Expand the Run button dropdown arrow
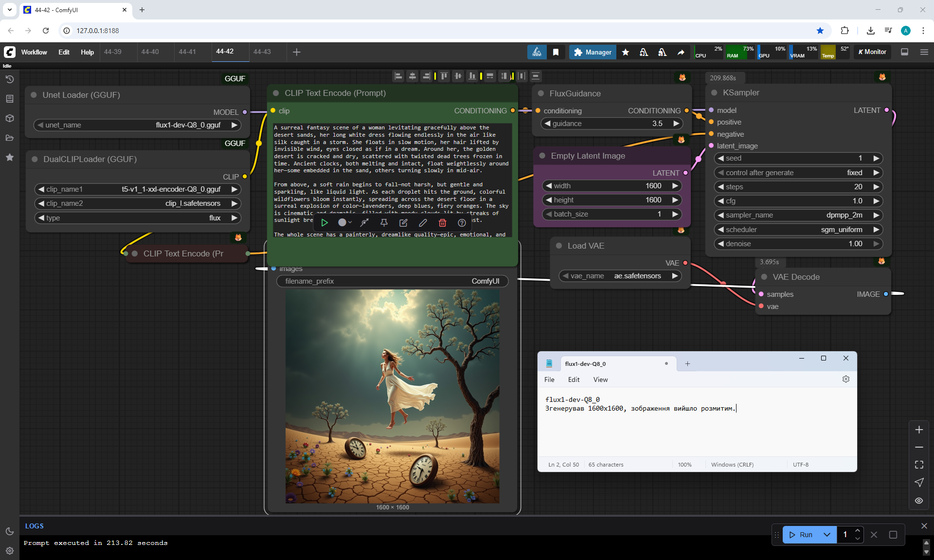The height and width of the screenshot is (560, 934). point(826,535)
